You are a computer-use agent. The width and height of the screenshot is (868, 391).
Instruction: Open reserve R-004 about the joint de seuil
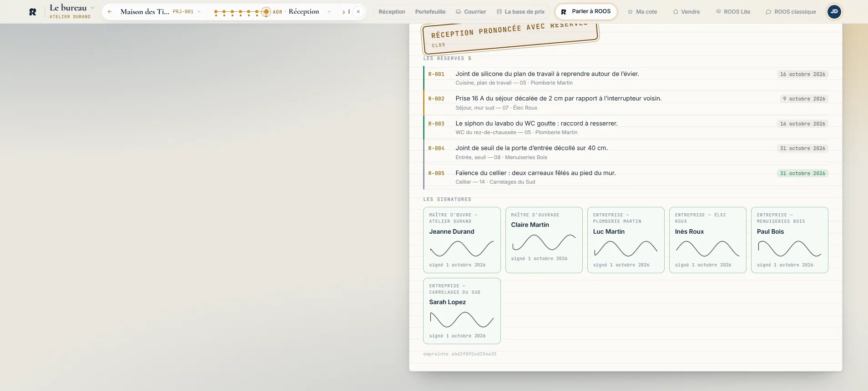(x=626, y=152)
